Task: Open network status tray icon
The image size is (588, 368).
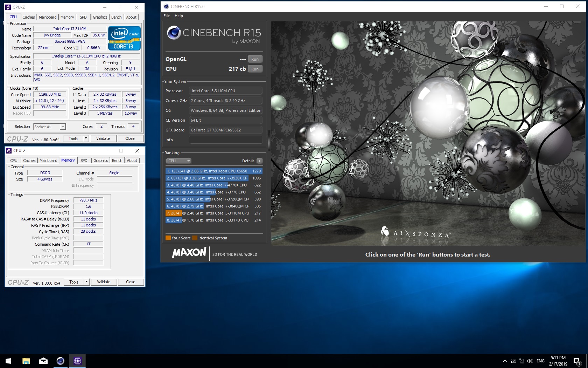Action: 522,361
